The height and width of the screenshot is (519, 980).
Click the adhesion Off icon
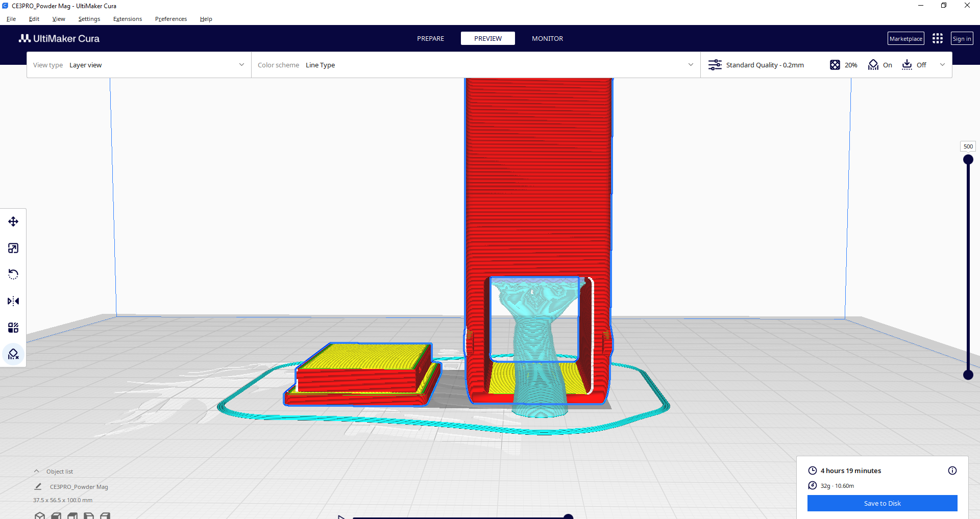[x=907, y=65]
